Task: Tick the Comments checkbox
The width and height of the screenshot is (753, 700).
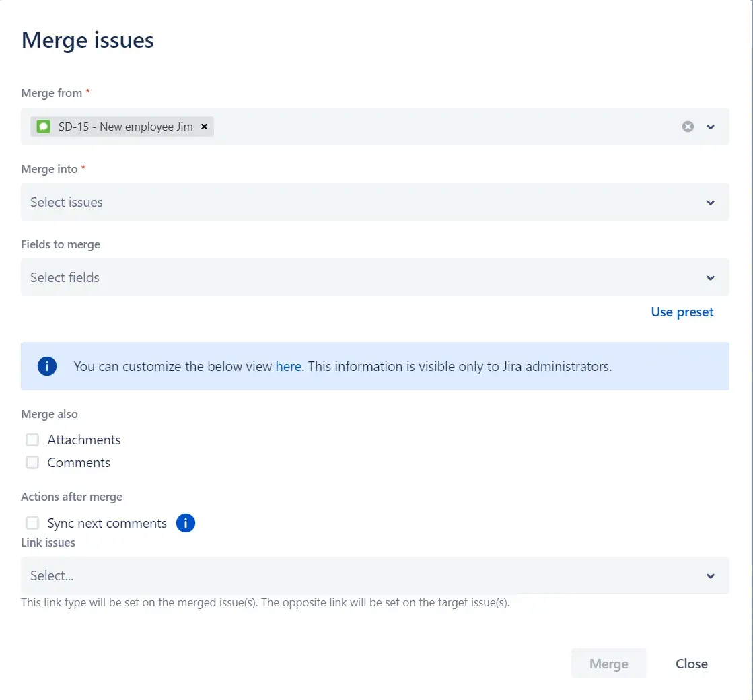Action: [32, 463]
